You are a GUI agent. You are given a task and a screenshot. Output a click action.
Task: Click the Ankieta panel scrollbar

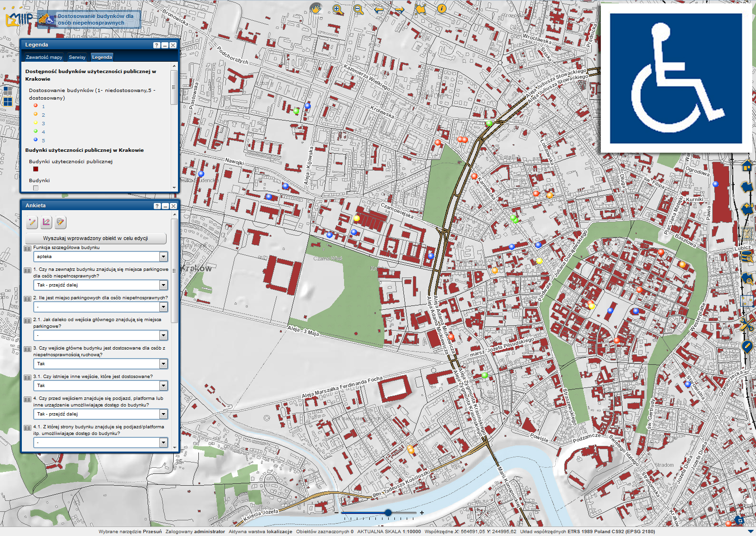tap(174, 270)
